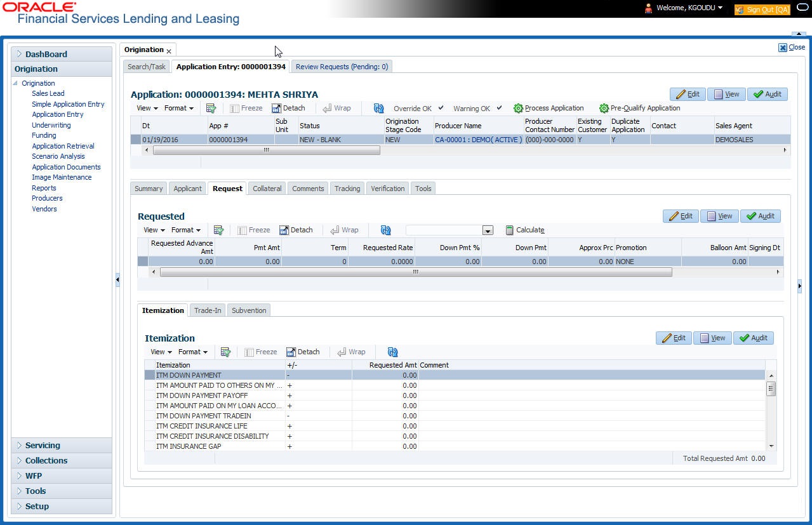Click Edit button in Application header
Screen dimensions: 812x525
[x=687, y=94]
